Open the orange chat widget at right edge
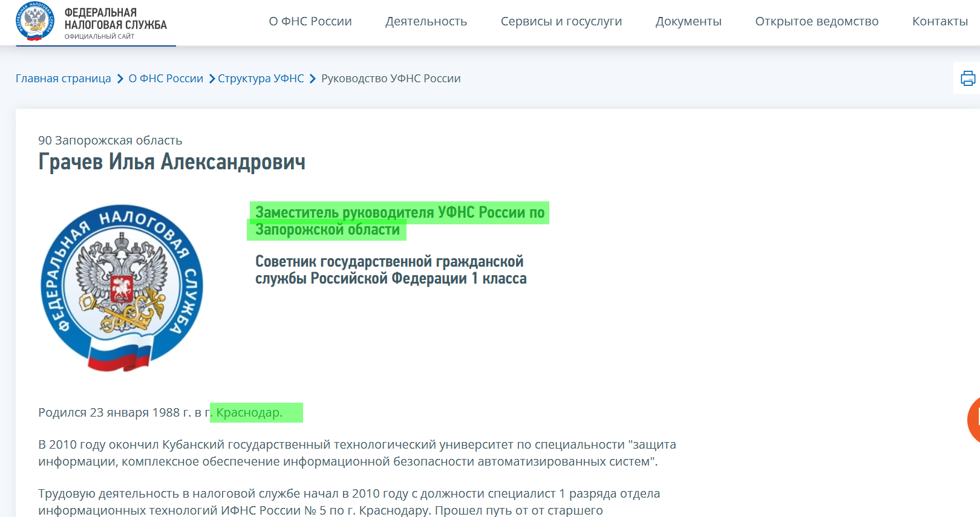 tap(974, 420)
